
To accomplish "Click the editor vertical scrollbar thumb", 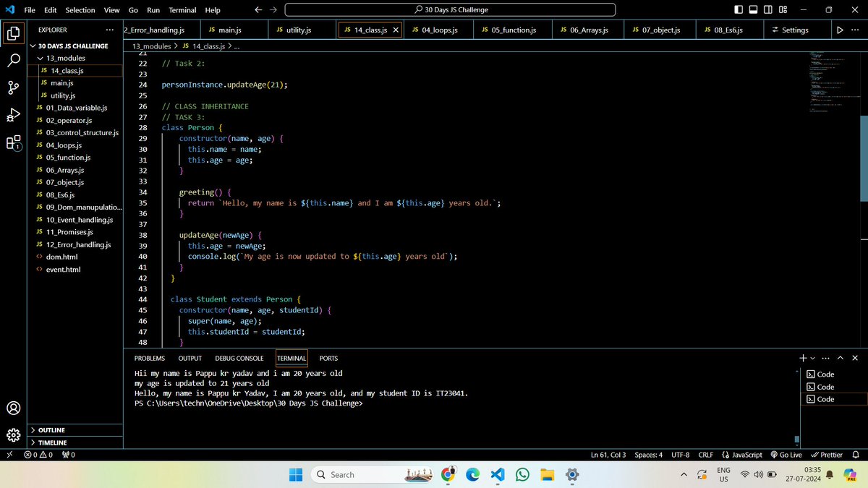I will [x=864, y=159].
